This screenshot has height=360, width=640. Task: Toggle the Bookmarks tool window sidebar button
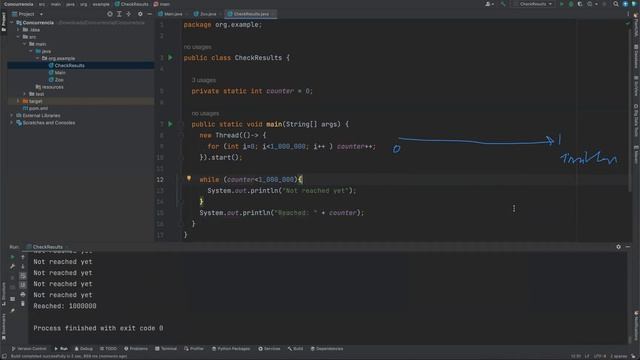click(x=4, y=327)
